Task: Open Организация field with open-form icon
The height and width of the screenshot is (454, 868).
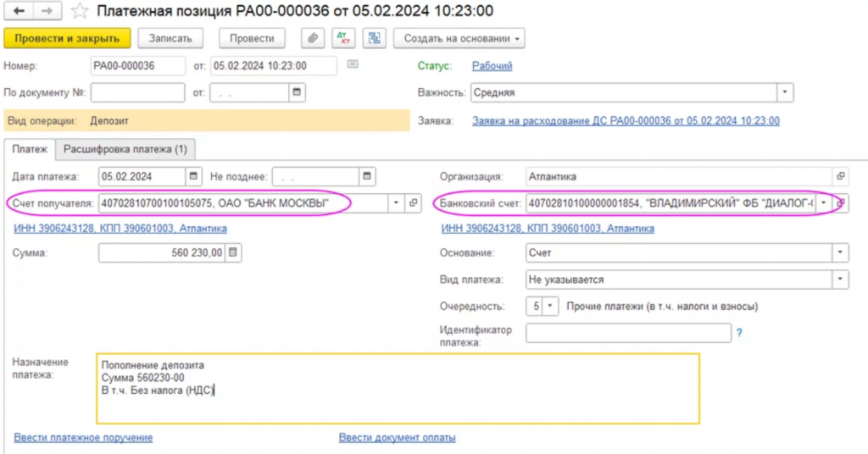Action: pyautogui.click(x=841, y=177)
